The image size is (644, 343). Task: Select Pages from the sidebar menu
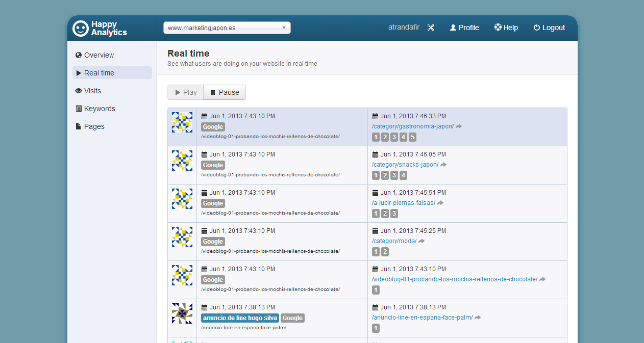tap(94, 126)
